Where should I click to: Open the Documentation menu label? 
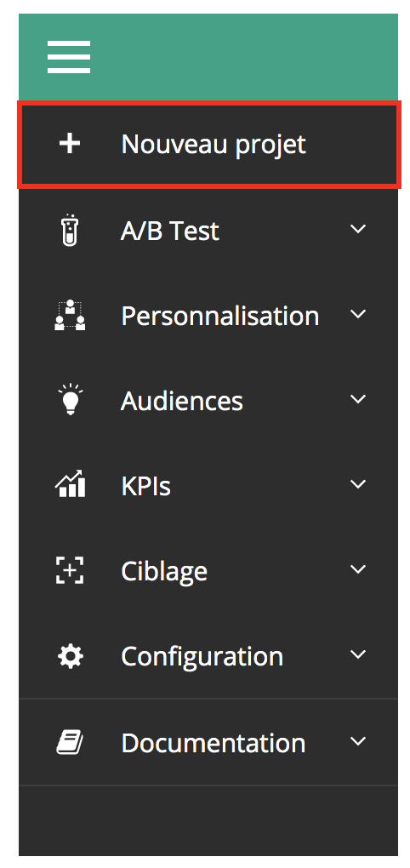[x=213, y=743]
